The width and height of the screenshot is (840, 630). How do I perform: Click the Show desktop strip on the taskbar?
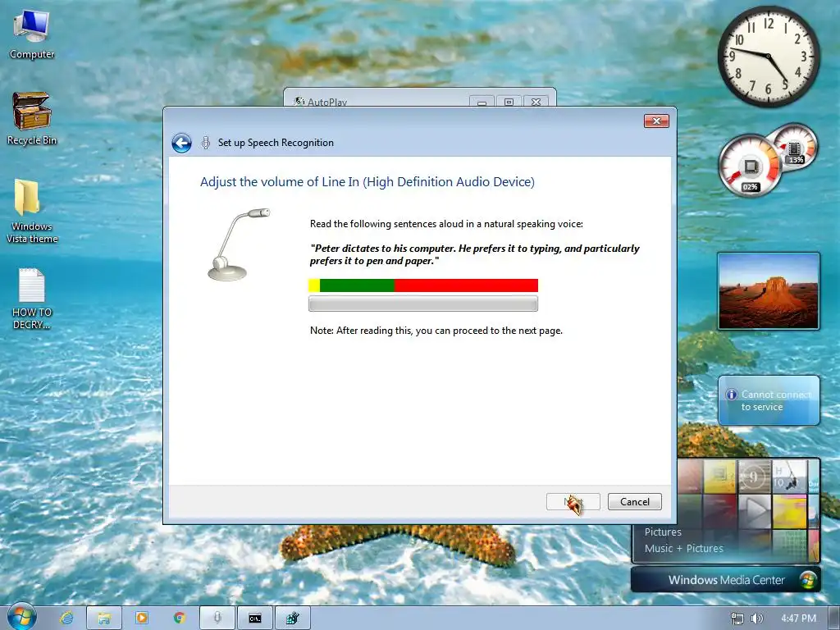pyautogui.click(x=834, y=618)
